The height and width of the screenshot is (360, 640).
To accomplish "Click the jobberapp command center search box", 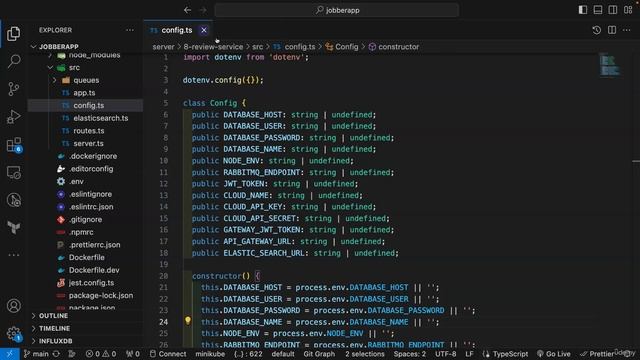I will pos(337,10).
